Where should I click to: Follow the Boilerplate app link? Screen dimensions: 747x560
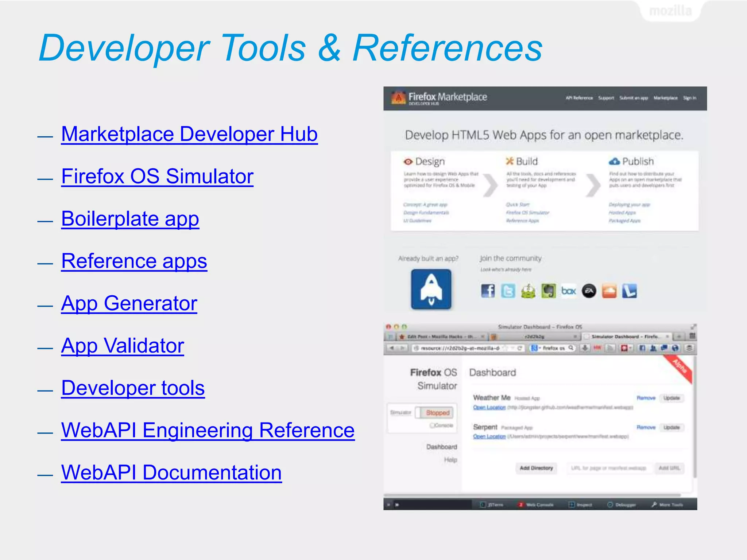tap(130, 219)
